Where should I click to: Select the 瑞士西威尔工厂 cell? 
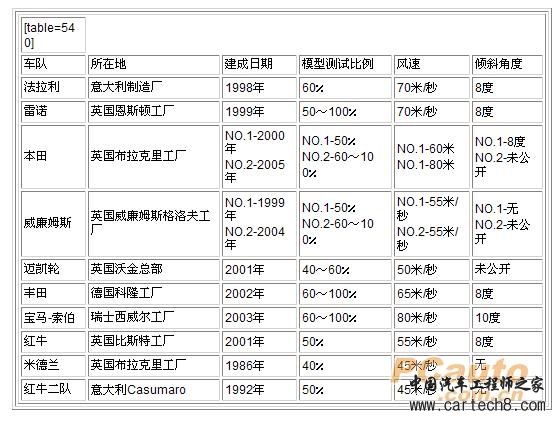coord(154,318)
